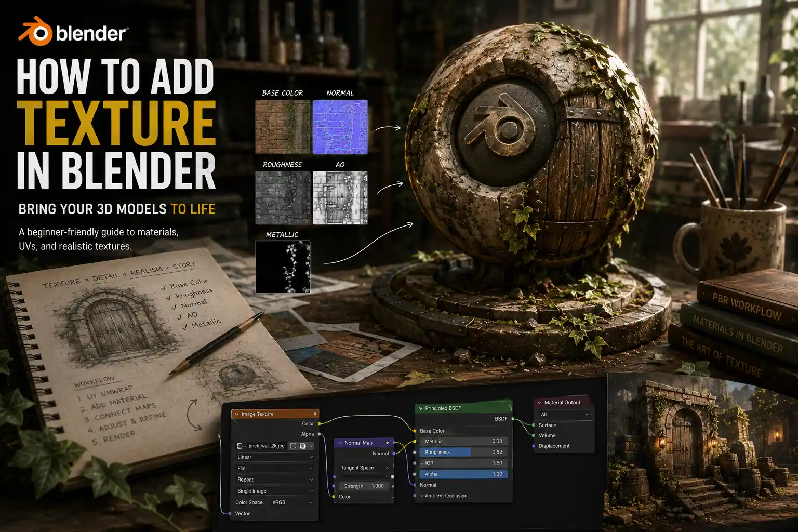This screenshot has width=798, height=532.
Task: Open the Color Space sRGB dropdown
Action: [x=293, y=502]
